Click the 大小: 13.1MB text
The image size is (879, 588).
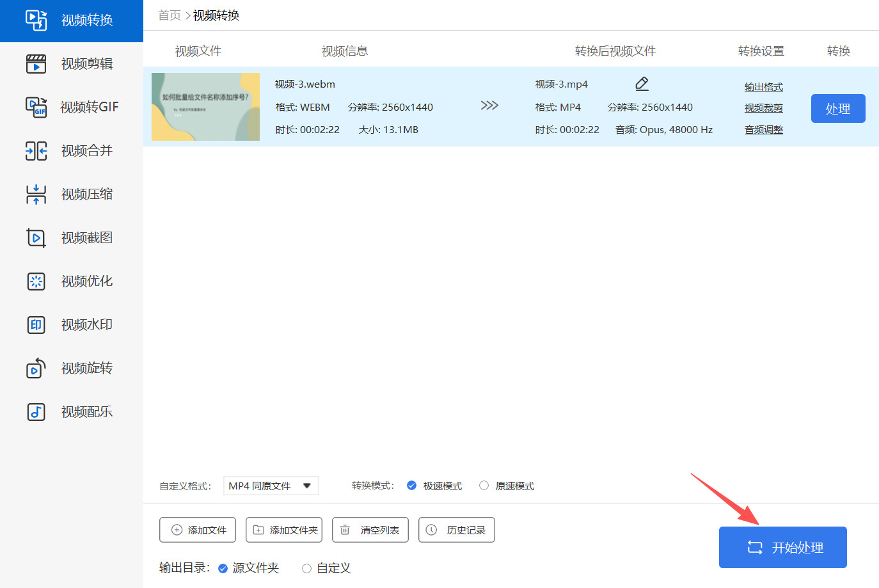point(388,130)
